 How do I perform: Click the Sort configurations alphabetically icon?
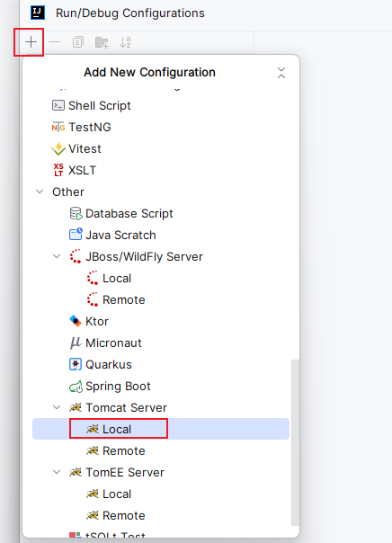(x=125, y=42)
